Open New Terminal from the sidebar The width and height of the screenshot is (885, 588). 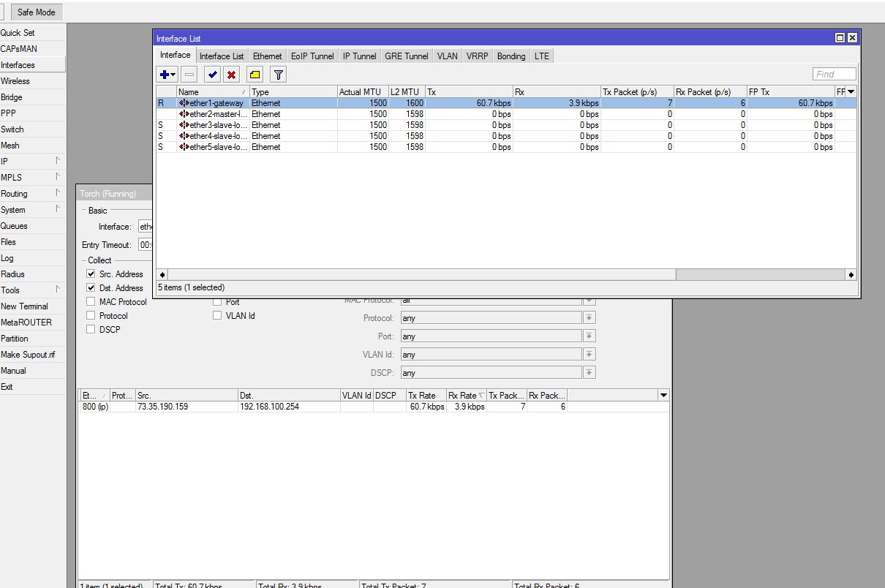pyautogui.click(x=26, y=306)
